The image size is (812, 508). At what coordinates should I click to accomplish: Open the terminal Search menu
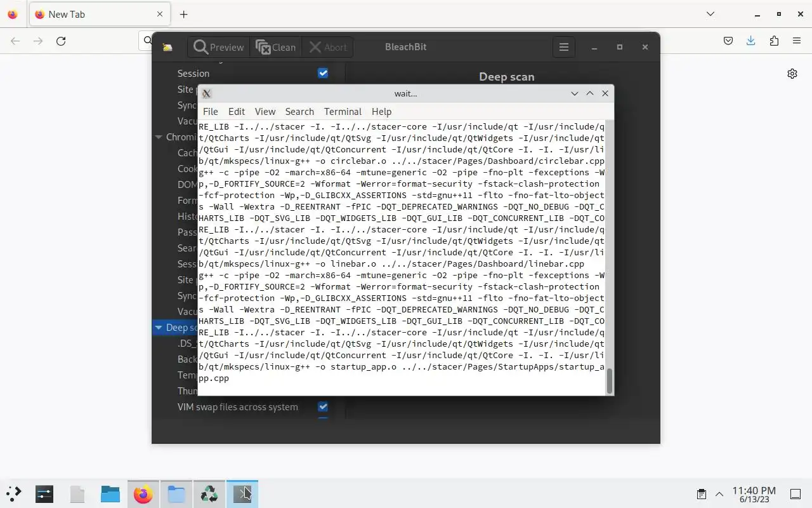click(299, 111)
